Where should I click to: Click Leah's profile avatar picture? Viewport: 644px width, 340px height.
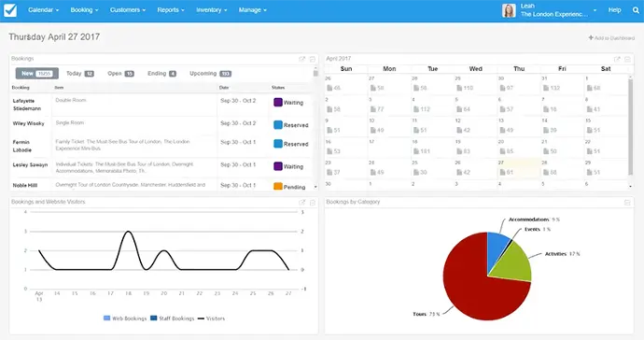pos(509,10)
